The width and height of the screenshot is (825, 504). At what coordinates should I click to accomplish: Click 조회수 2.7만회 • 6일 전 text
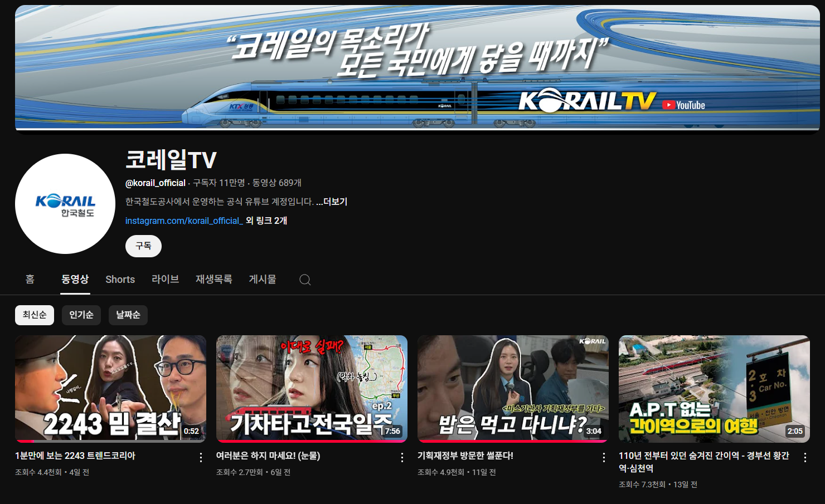(x=253, y=472)
